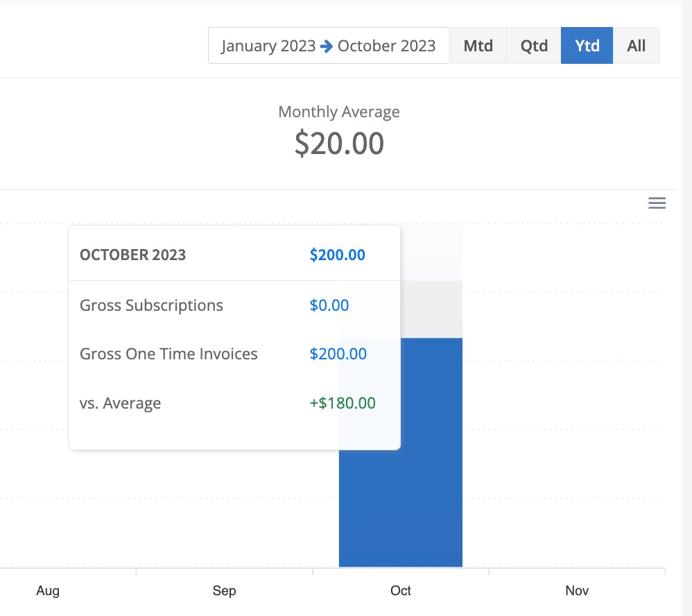The height and width of the screenshot is (616, 692).
Task: Click the Oct axis label
Action: pos(400,590)
